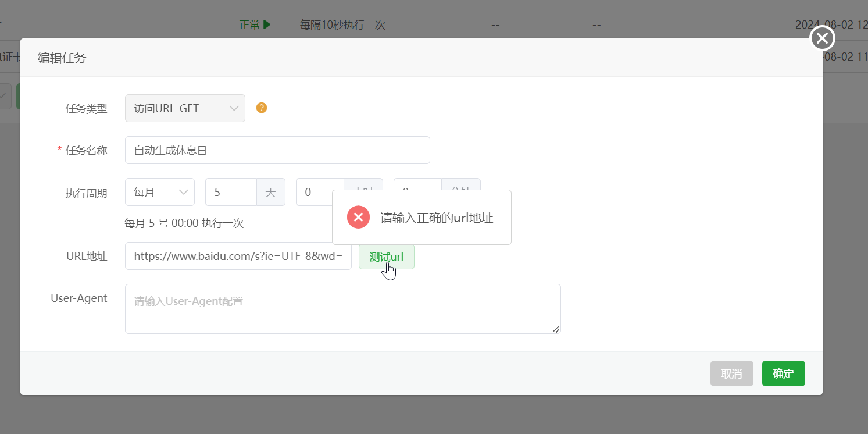Click the 确定 confirm button

click(784, 373)
